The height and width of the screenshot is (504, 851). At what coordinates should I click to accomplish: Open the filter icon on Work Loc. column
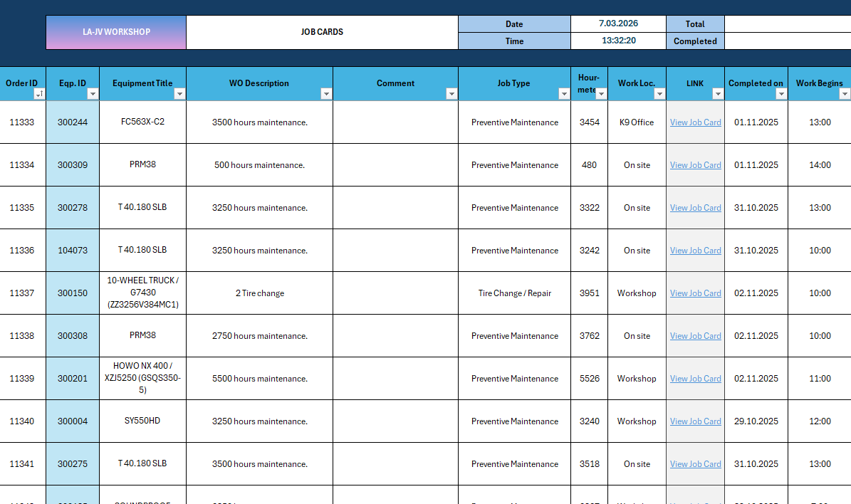[659, 93]
